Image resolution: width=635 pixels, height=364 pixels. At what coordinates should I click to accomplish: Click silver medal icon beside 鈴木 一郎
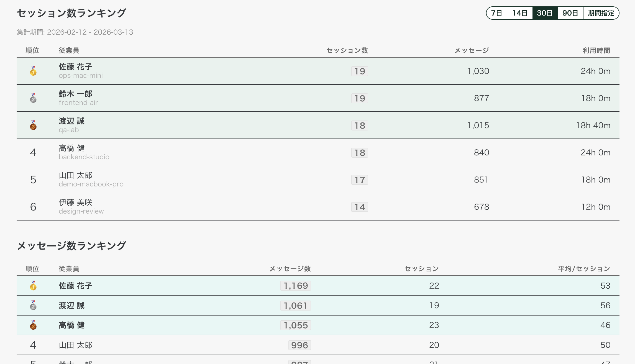(x=33, y=98)
